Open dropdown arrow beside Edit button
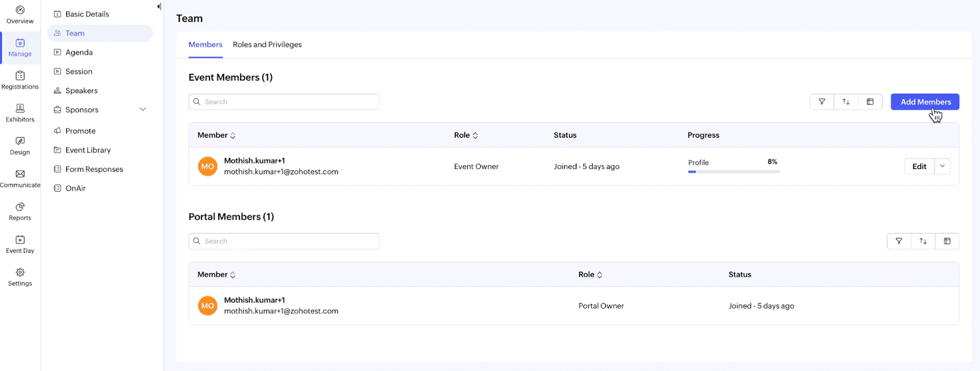980x371 pixels. pyautogui.click(x=943, y=167)
